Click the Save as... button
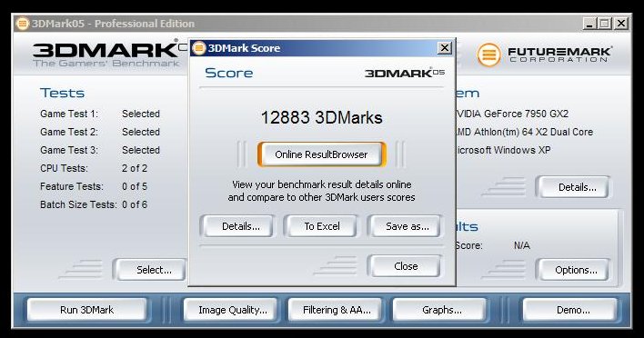The height and width of the screenshot is (338, 644). point(406,226)
